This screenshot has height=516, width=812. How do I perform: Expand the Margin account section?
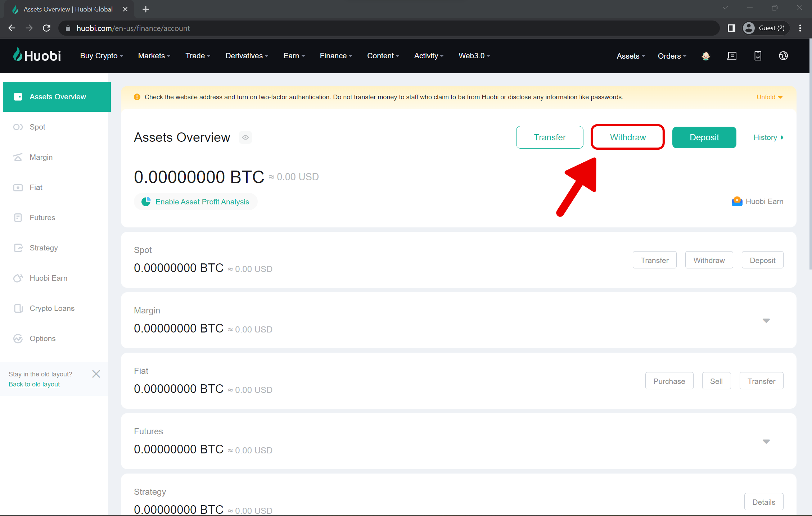pos(766,321)
